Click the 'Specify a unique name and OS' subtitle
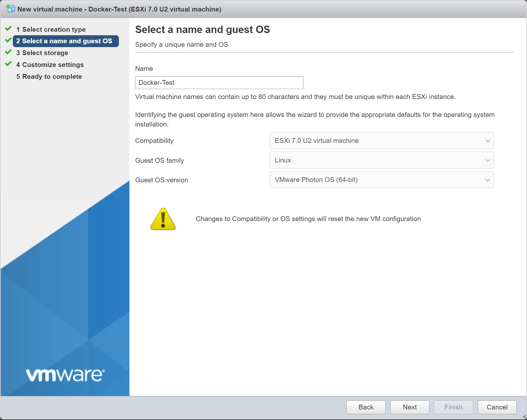 (x=182, y=45)
